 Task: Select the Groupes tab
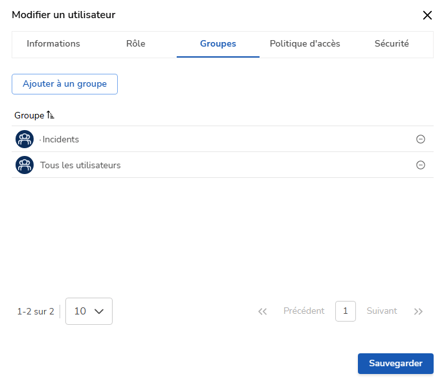tap(218, 44)
